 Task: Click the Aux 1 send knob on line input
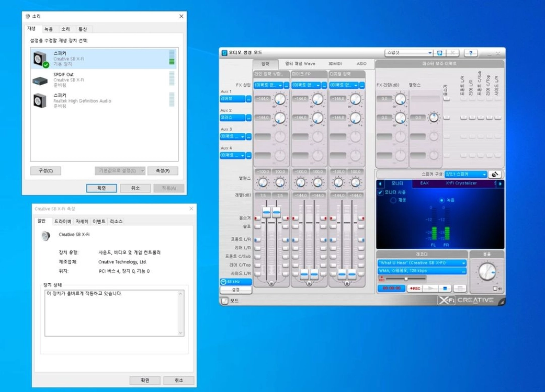(280, 99)
